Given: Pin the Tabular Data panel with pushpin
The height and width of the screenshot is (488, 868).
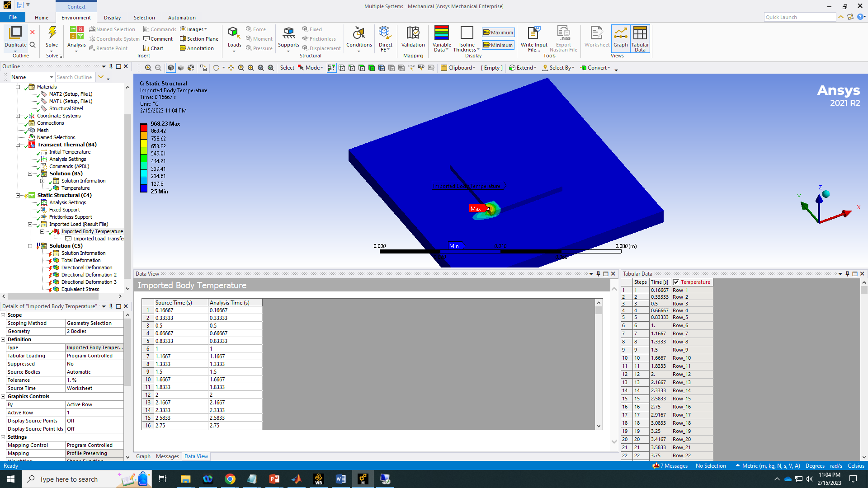Looking at the screenshot, I should click(x=847, y=274).
